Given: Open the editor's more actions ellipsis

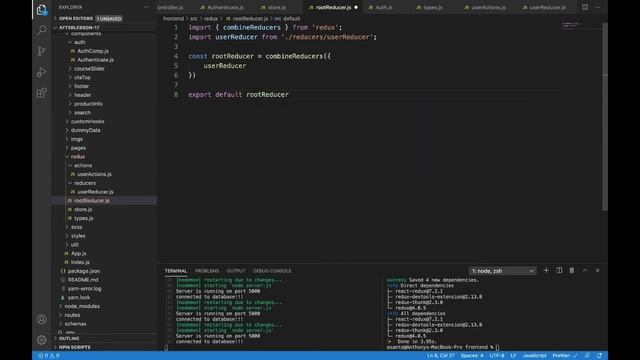Looking at the screenshot, I should tap(598, 7).
